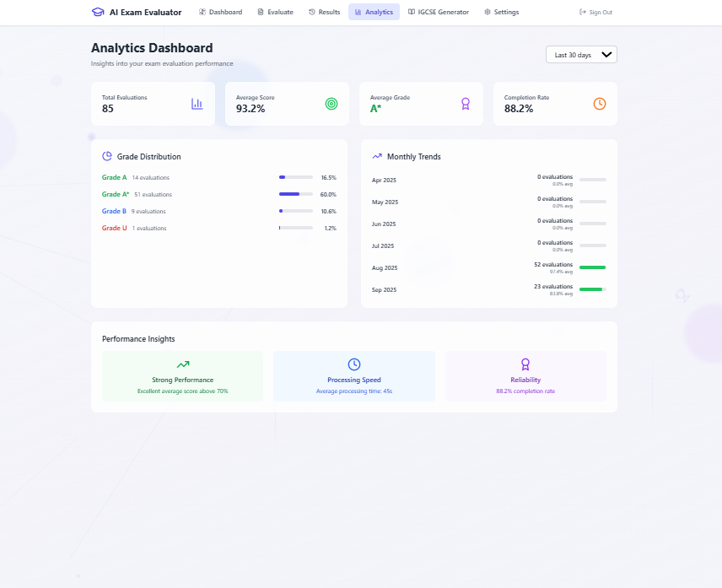Open the Settings page
The image size is (722, 588).
click(x=501, y=12)
